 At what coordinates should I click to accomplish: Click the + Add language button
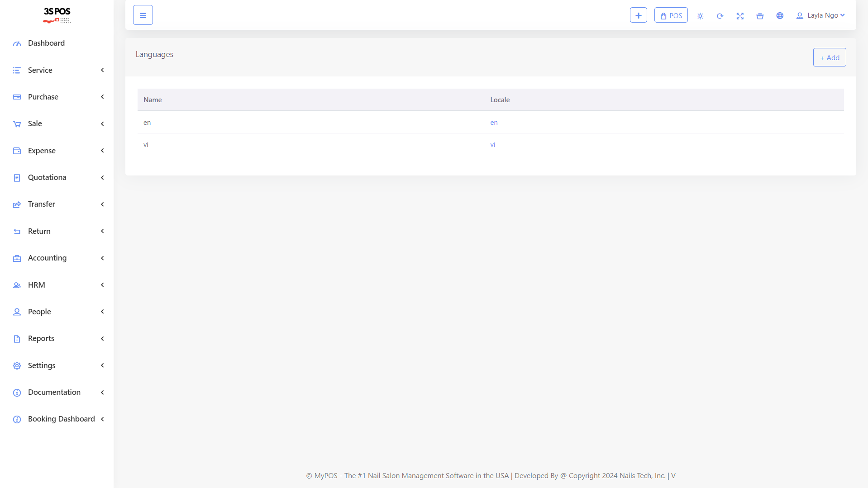coord(829,57)
